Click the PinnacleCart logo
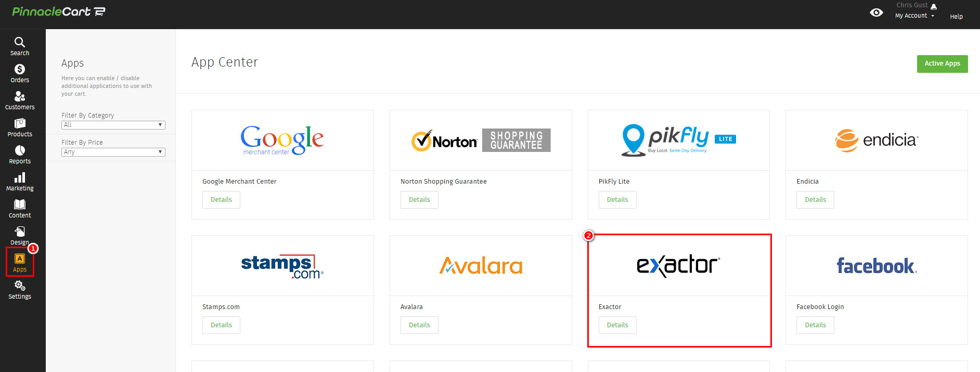Viewport: 980px width, 372px height. [59, 11]
